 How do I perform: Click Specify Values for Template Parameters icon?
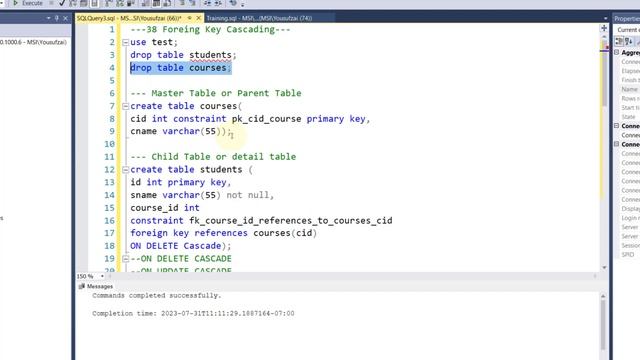coord(233,3)
